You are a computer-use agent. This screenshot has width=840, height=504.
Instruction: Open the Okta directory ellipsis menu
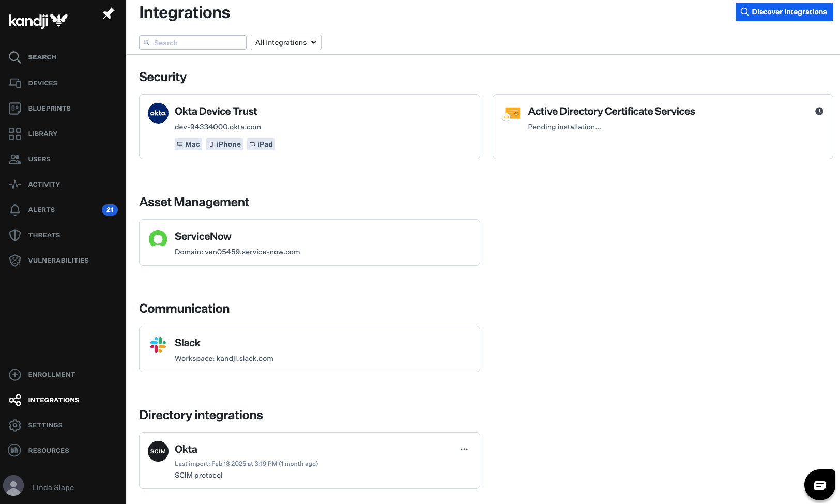point(464,449)
